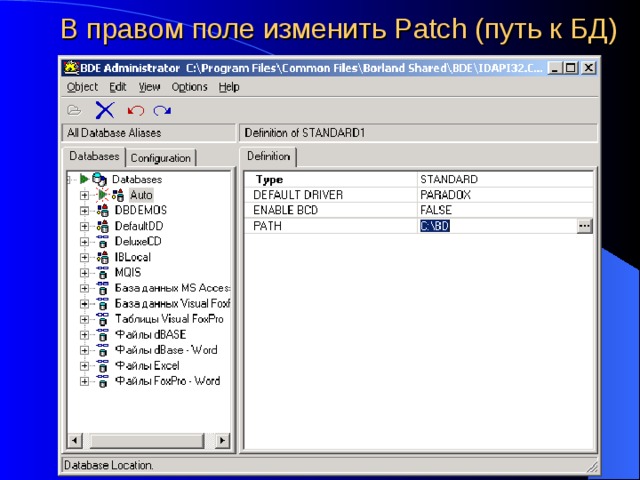The height and width of the screenshot is (480, 640).
Task: Expand the Файлы Excel node
Action: coord(84,366)
